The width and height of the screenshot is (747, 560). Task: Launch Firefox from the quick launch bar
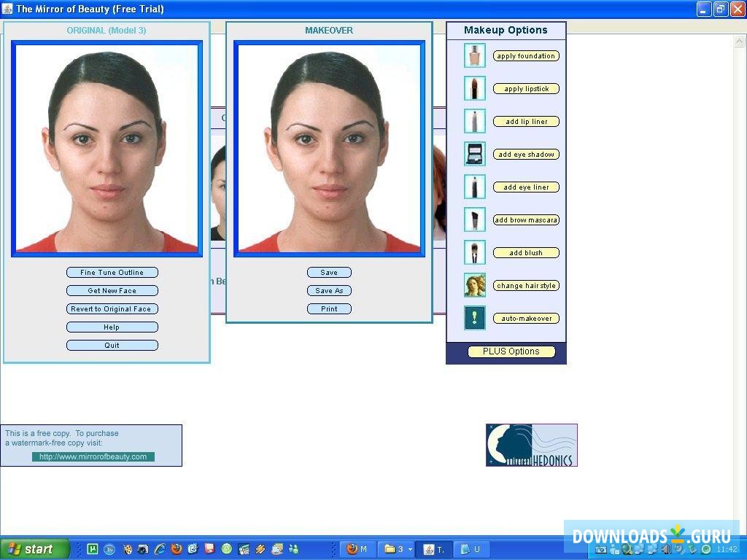(177, 549)
